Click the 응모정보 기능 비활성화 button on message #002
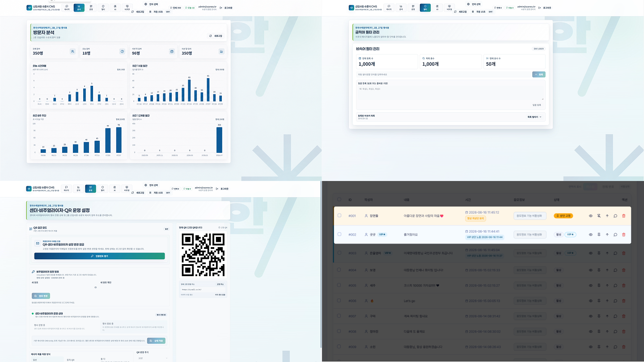The image size is (644, 362). pyautogui.click(x=530, y=234)
